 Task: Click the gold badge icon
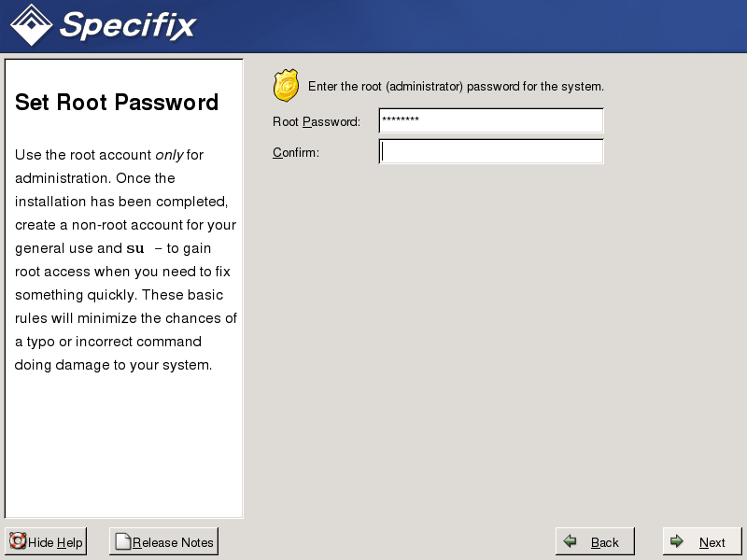286,86
